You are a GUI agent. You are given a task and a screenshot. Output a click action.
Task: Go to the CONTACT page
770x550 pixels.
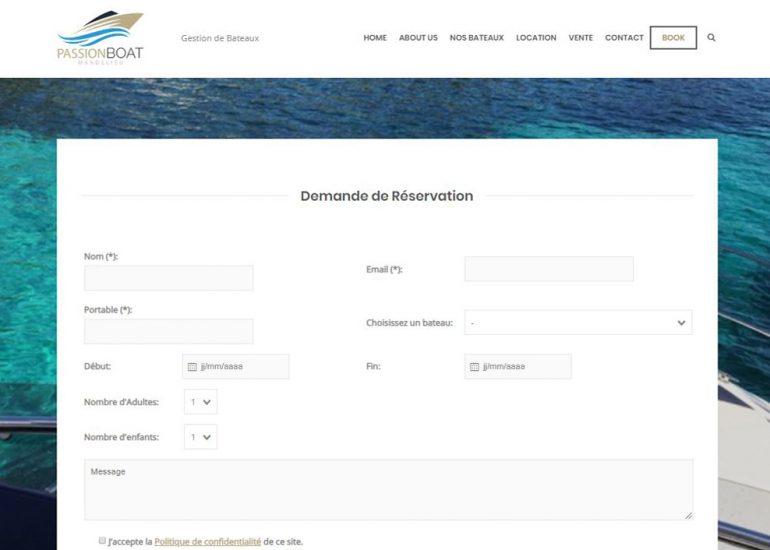624,38
